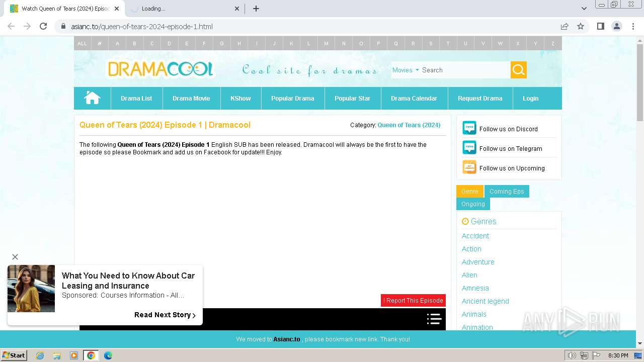The width and height of the screenshot is (644, 362).
Task: Filter dramas by the # symbol
Action: [100, 43]
